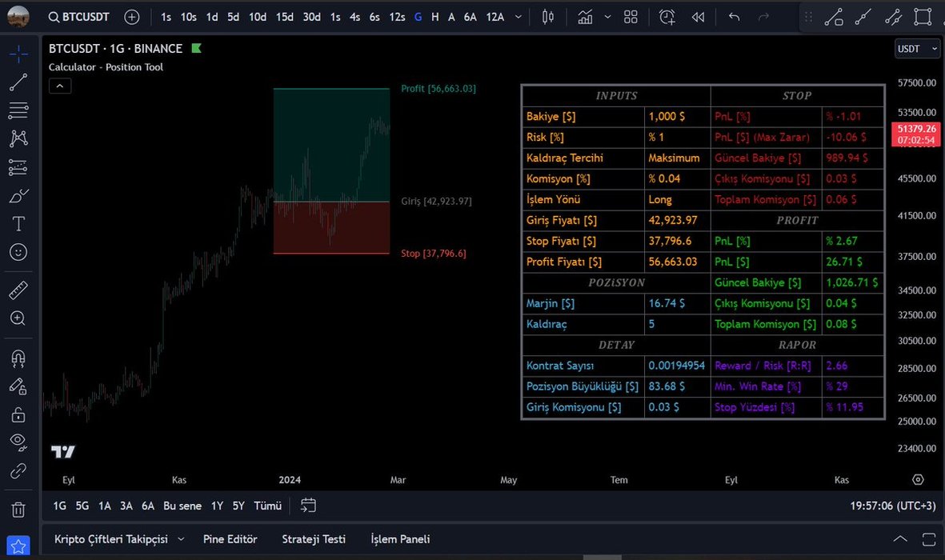Select the green profit zone of the position
Screen dimensions: 945x560
(x=331, y=145)
